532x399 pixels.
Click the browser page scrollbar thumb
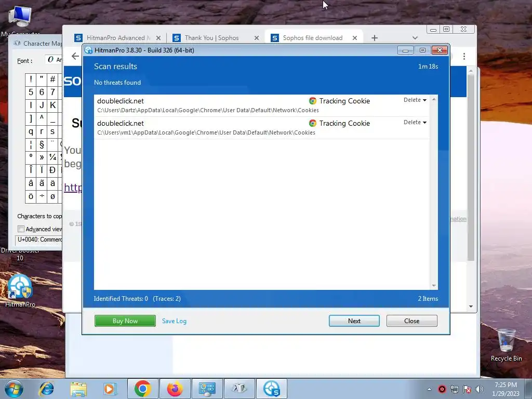tap(471, 167)
